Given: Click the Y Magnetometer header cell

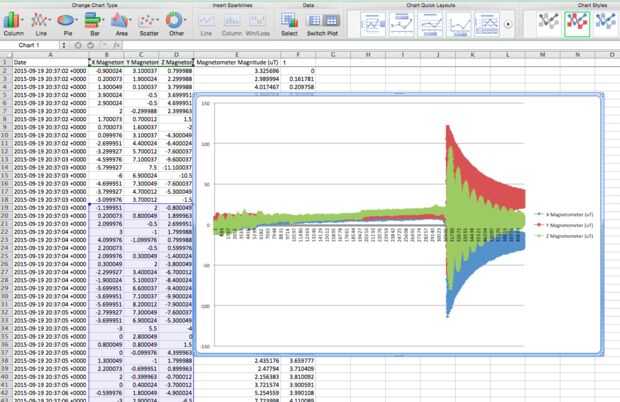Looking at the screenshot, I should 141,62.
